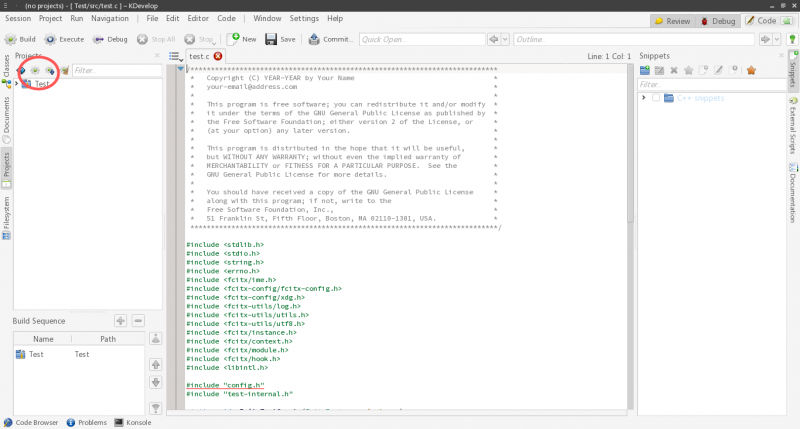Click the Quick Open field
800x429 pixels.
point(422,39)
